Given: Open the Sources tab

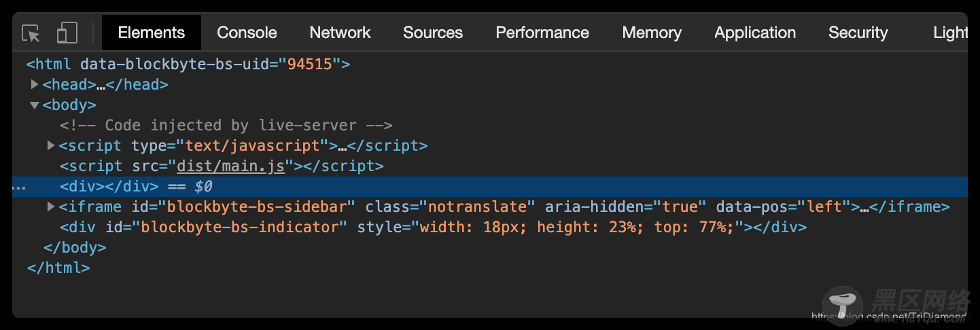Looking at the screenshot, I should tap(433, 33).
